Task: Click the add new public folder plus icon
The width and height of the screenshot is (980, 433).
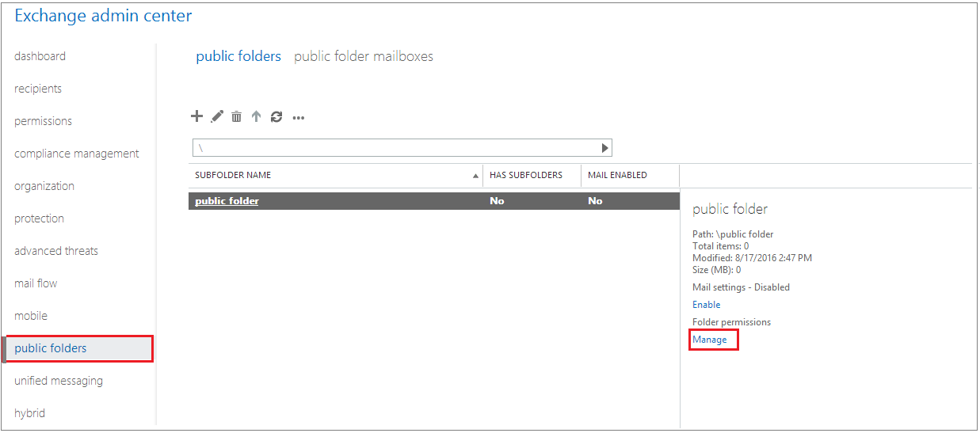Action: click(x=197, y=116)
